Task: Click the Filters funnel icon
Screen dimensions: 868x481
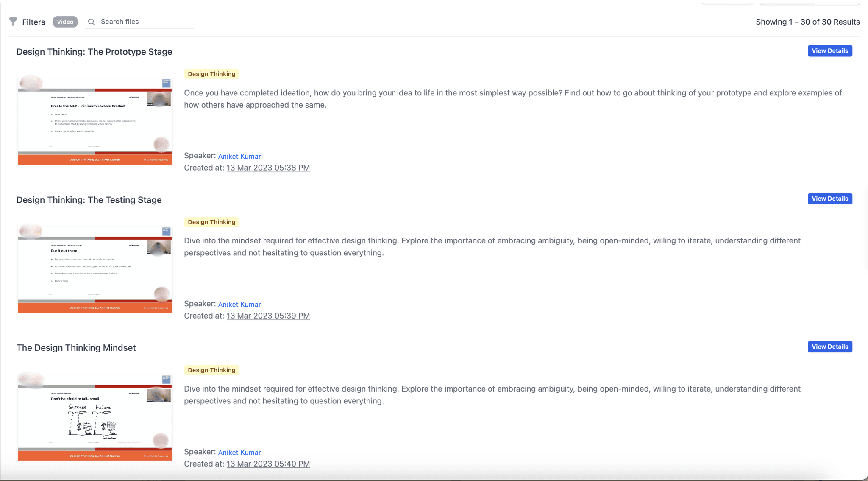Action: click(x=14, y=22)
